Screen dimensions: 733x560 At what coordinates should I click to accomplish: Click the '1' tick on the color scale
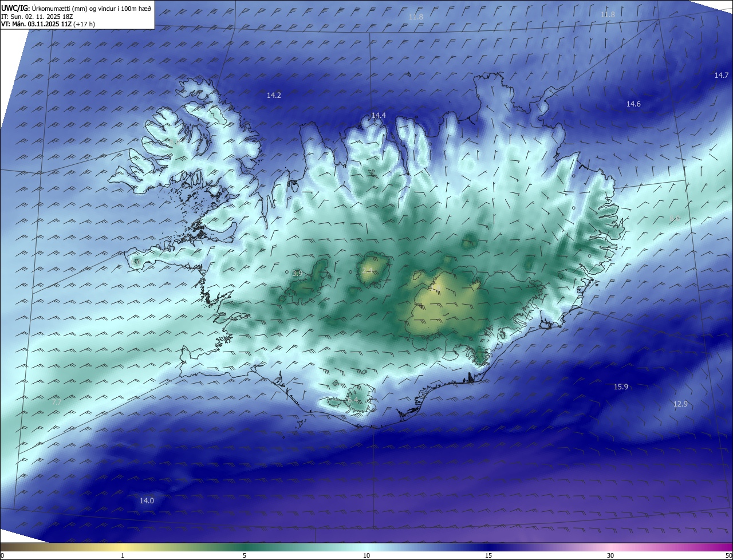[x=123, y=555]
